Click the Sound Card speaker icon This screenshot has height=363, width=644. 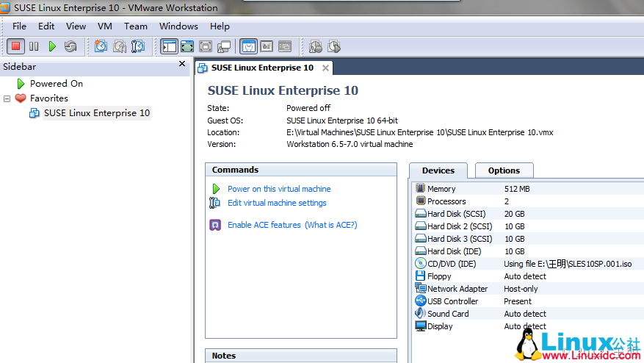[420, 313]
